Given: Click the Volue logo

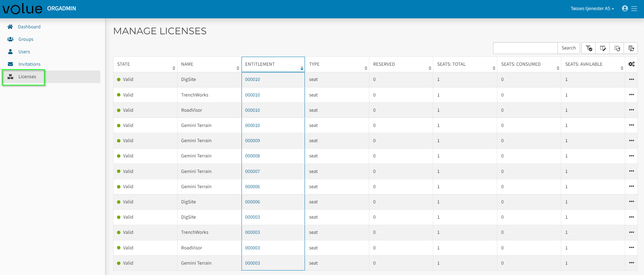Looking at the screenshot, I should pos(22,9).
